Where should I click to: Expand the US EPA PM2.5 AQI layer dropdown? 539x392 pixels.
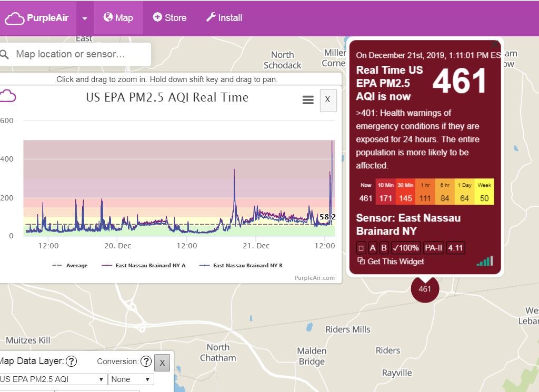[53, 379]
